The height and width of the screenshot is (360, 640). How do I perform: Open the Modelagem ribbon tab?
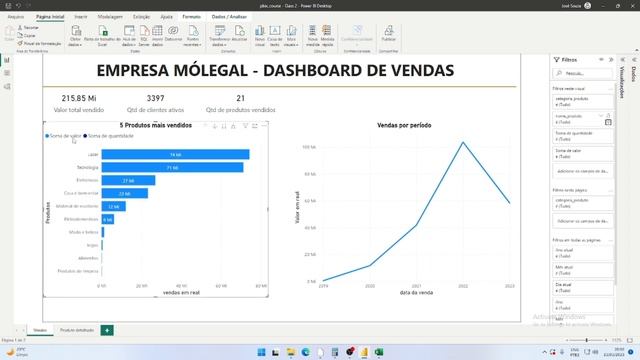pyautogui.click(x=110, y=17)
